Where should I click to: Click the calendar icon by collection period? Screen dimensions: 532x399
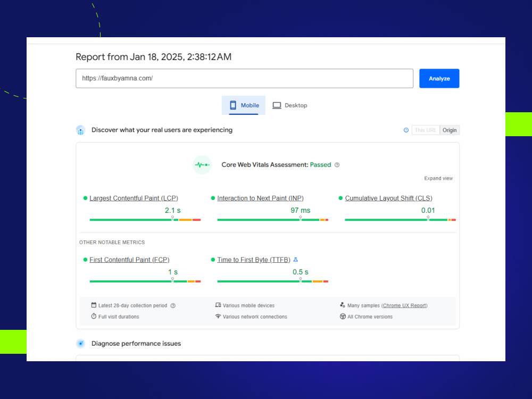pyautogui.click(x=94, y=305)
